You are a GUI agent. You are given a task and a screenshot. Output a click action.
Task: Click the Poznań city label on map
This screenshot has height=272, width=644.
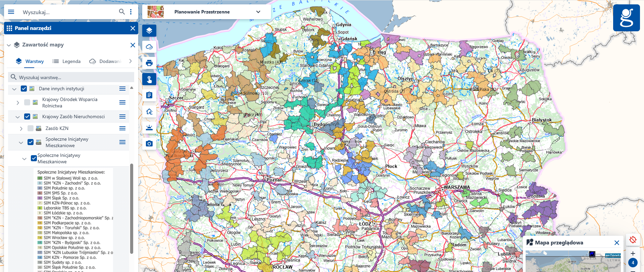[x=274, y=180]
